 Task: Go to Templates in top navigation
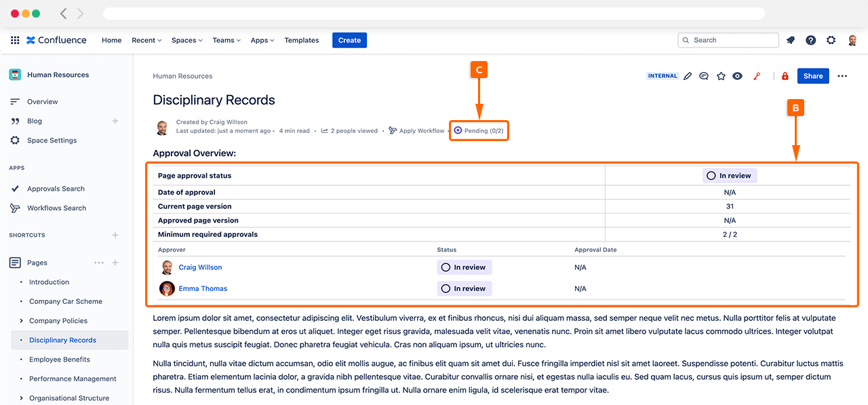pyautogui.click(x=302, y=40)
